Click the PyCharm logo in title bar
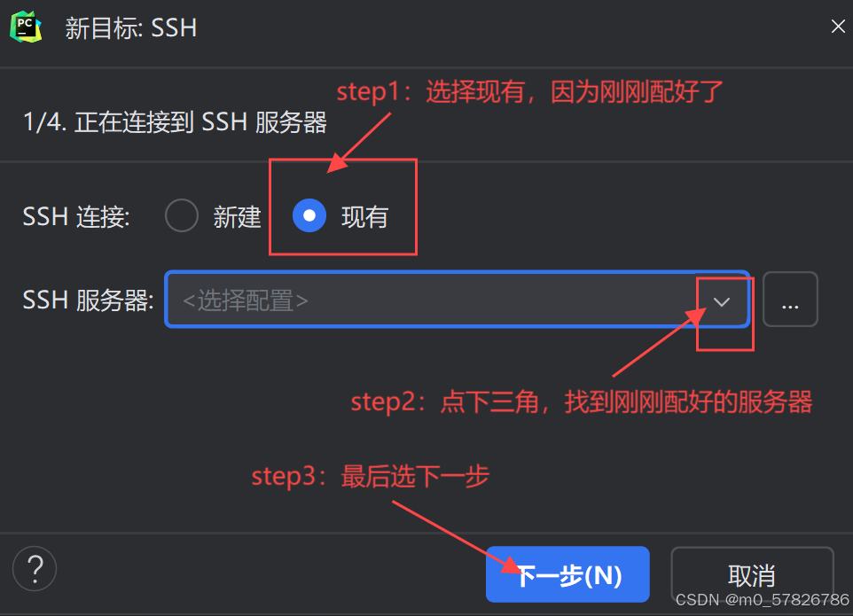Image resolution: width=853 pixels, height=616 pixels. click(25, 27)
